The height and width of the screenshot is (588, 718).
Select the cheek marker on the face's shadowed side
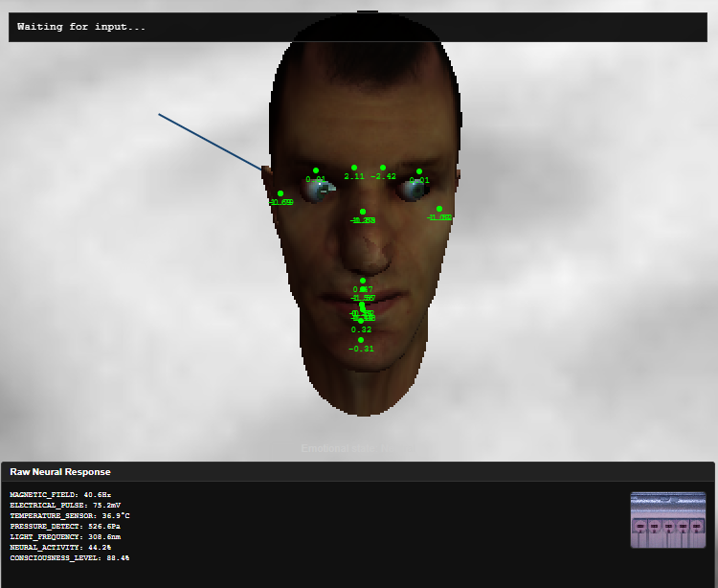point(439,209)
